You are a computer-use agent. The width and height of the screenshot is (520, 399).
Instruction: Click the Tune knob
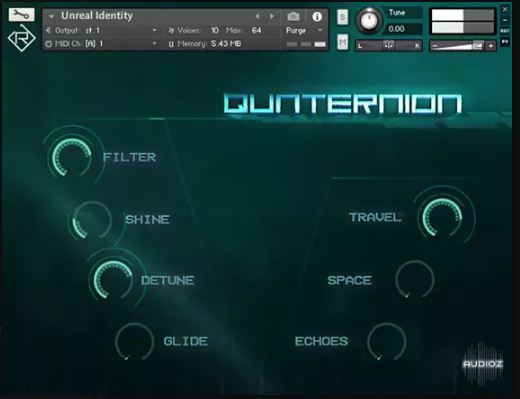[369, 20]
